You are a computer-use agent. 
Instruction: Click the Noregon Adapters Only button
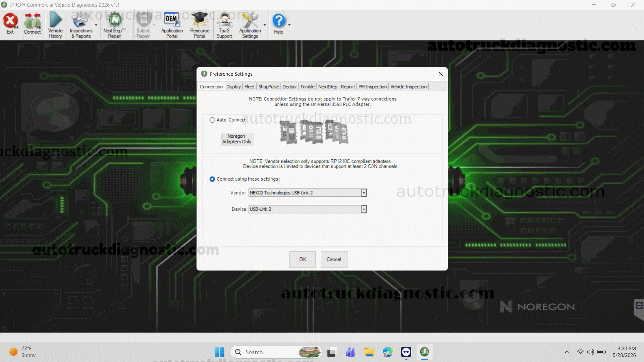pyautogui.click(x=236, y=139)
